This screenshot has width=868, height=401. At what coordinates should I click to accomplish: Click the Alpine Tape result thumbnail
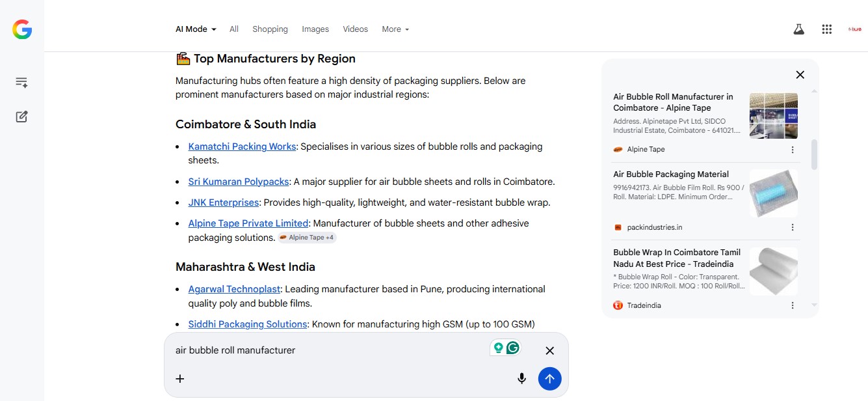pyautogui.click(x=774, y=116)
